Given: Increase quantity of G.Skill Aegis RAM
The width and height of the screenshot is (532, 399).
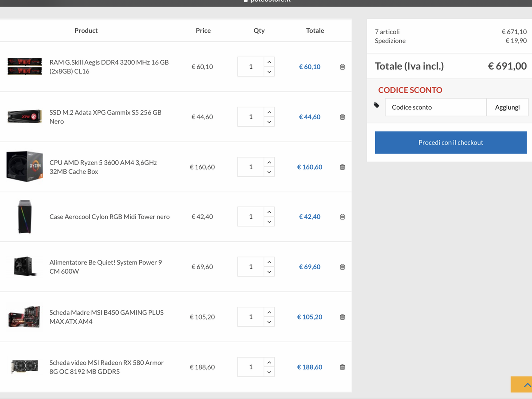Looking at the screenshot, I should pos(269,62).
